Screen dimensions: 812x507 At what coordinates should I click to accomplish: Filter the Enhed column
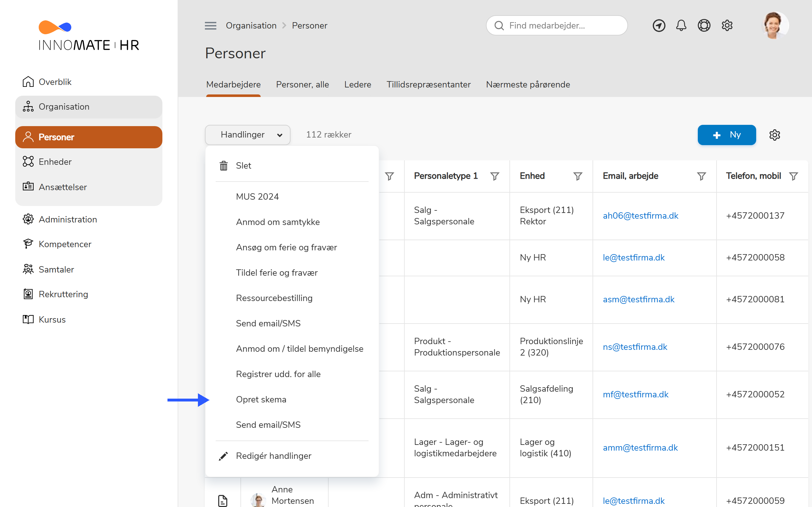pyautogui.click(x=578, y=176)
